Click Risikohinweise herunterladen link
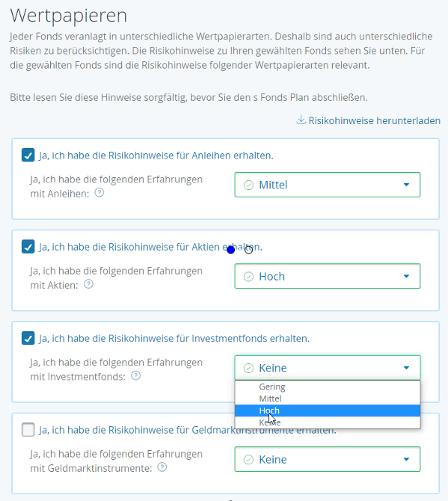The height and width of the screenshot is (501, 448). tap(374, 120)
